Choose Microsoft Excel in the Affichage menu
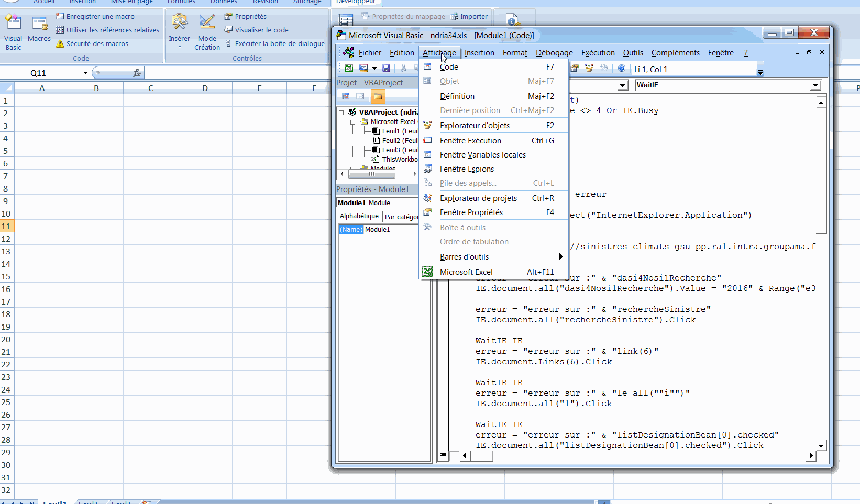 [x=494, y=272]
